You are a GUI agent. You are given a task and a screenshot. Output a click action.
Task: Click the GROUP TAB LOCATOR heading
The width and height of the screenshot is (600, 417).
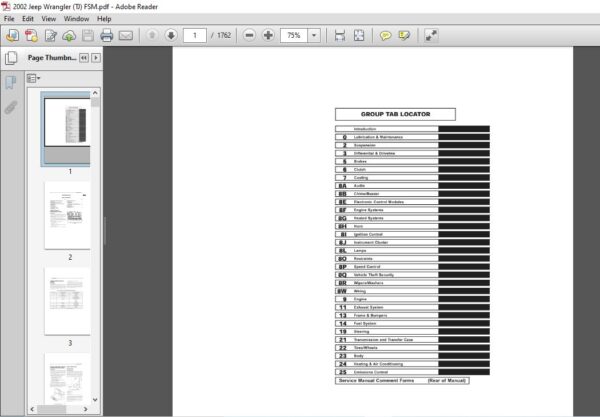[x=395, y=114]
